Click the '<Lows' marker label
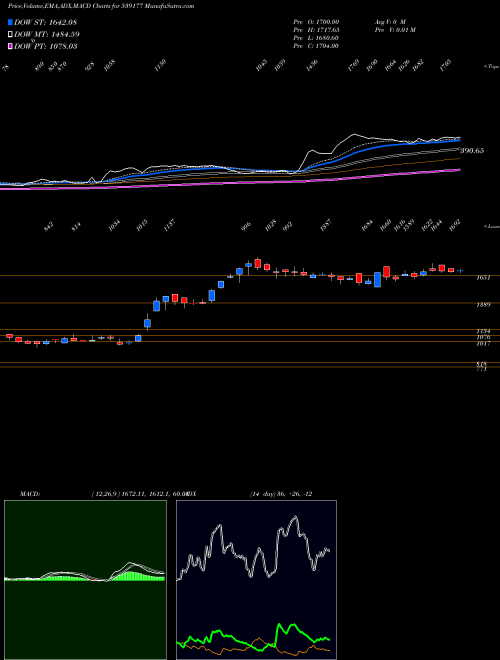This screenshot has width=500, height=660. click(491, 226)
